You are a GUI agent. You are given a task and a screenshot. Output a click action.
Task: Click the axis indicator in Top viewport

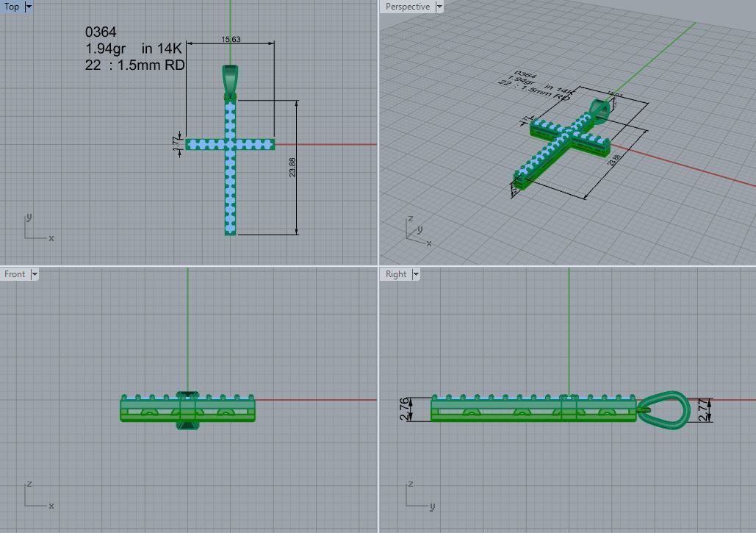point(38,226)
